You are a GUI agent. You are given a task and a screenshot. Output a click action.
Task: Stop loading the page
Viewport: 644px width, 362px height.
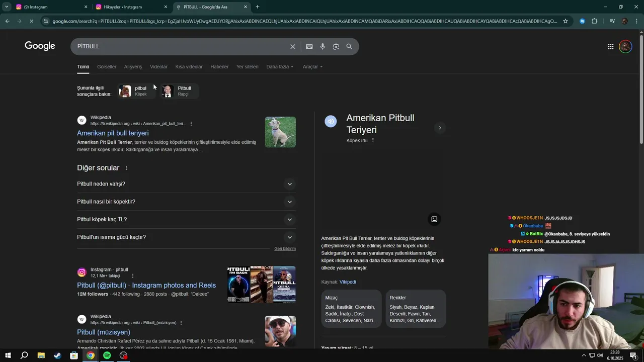[x=31, y=21]
